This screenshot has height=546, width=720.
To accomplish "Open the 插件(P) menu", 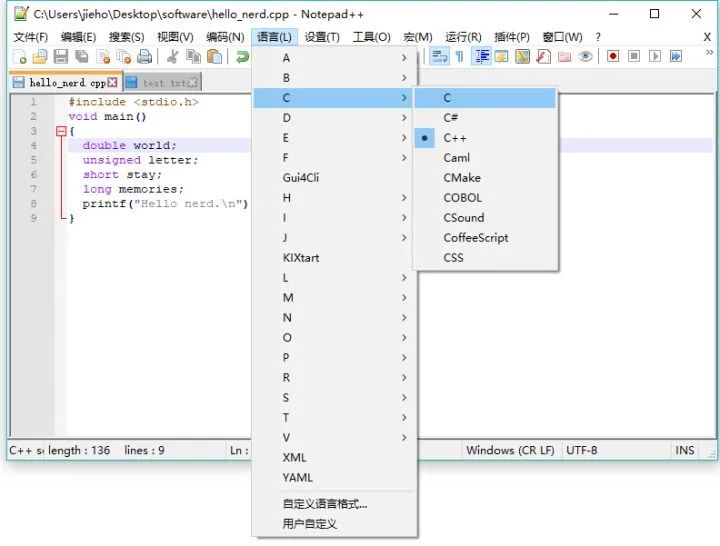I will (512, 37).
